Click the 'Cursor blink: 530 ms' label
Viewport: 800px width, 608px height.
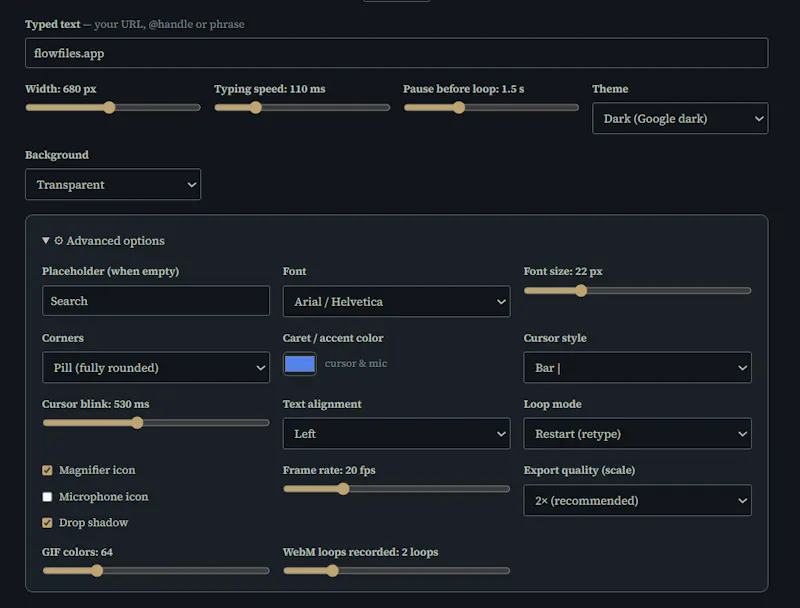coord(95,404)
